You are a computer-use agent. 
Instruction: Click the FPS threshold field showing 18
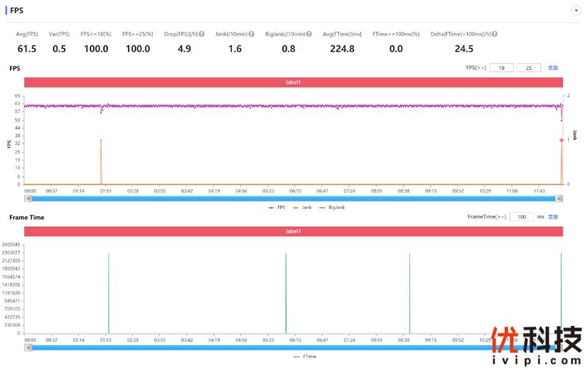pos(501,68)
